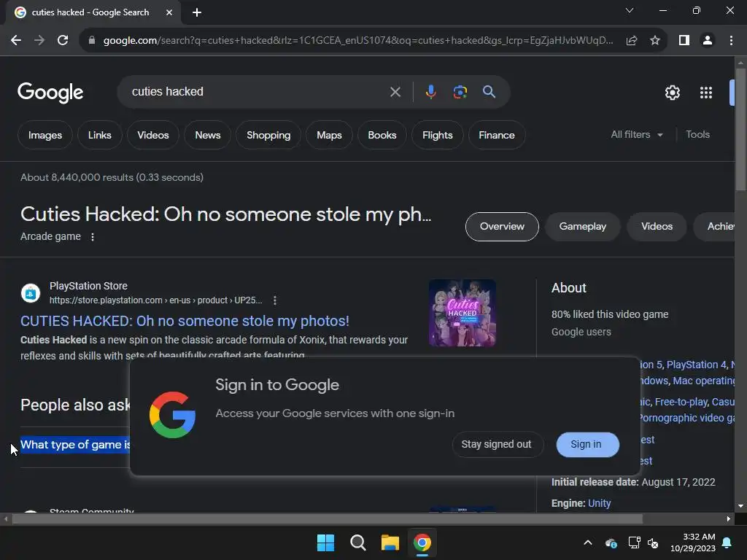Open the Cuties Hacked game thumbnail
Viewport: 747px width, 560px height.
coord(462,313)
